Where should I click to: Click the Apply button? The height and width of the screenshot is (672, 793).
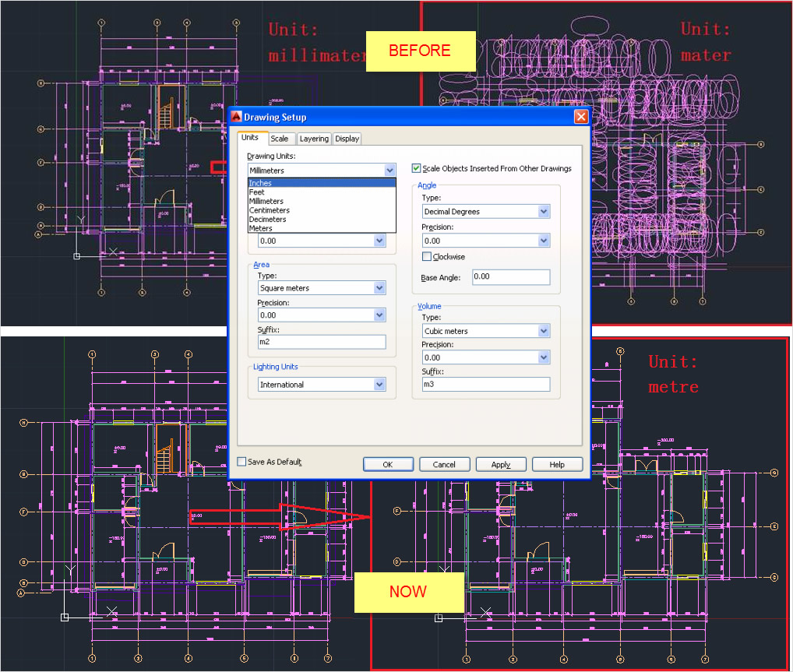point(501,464)
